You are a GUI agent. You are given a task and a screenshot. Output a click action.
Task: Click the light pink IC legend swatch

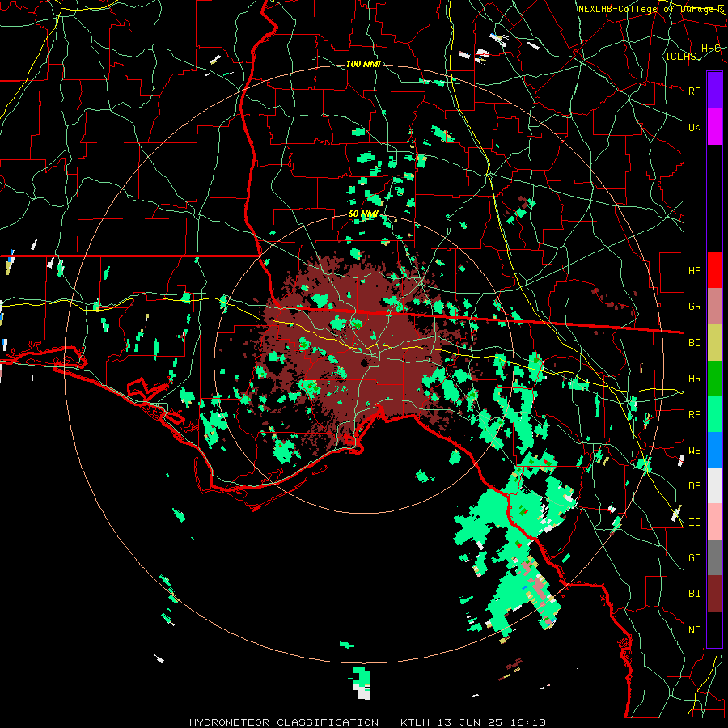tap(714, 522)
